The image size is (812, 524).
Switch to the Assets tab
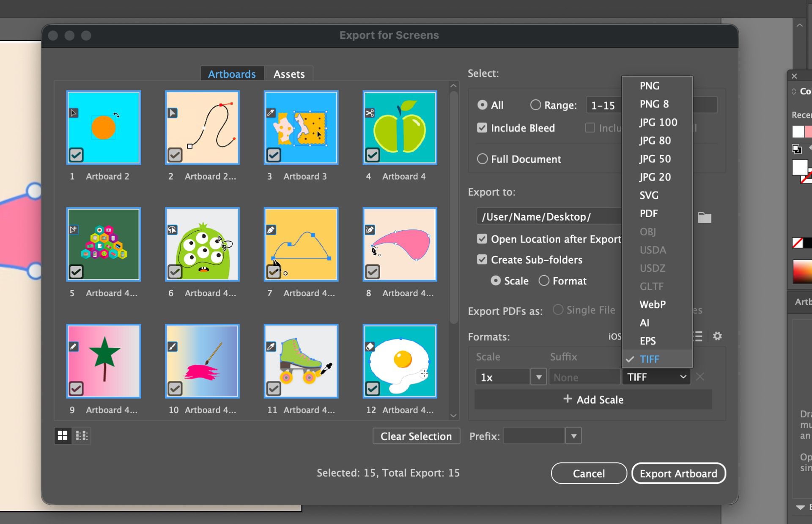point(289,74)
